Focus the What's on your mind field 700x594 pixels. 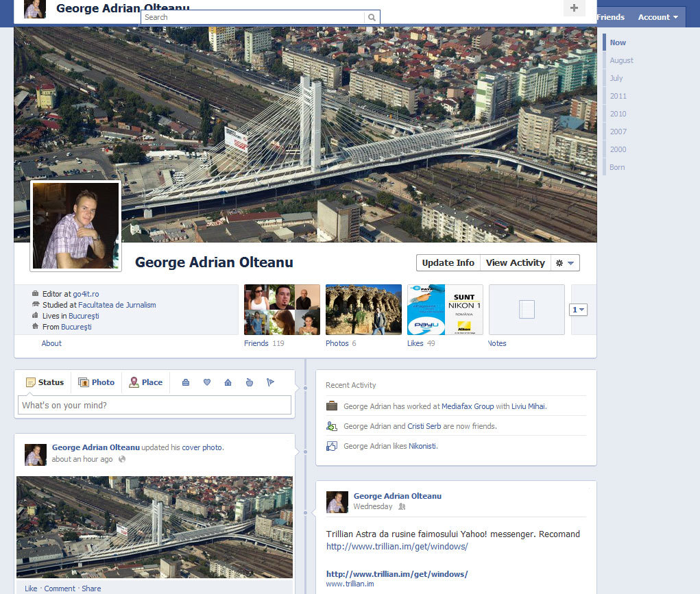(x=154, y=405)
